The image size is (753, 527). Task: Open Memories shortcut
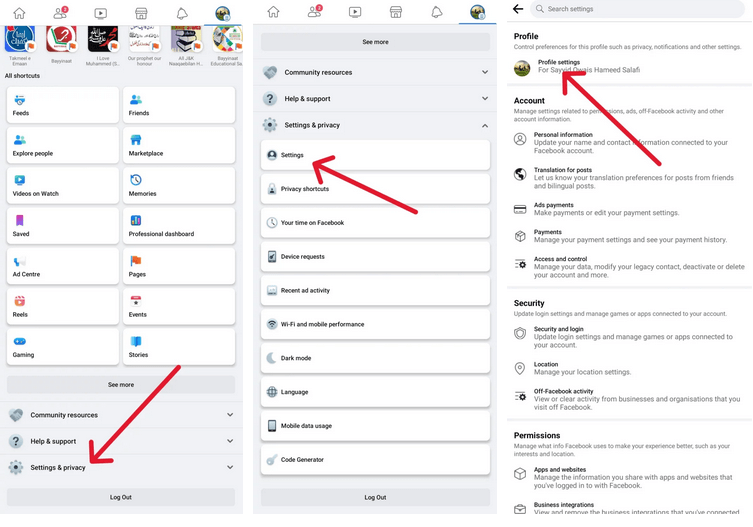179,185
